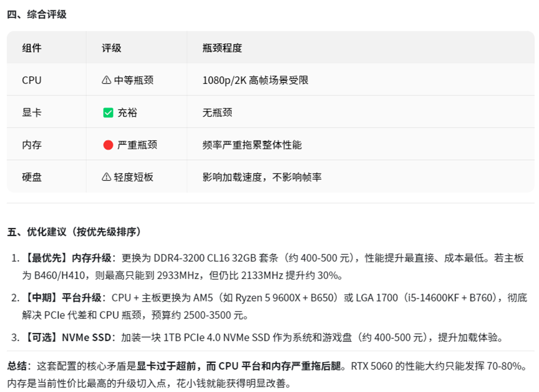This screenshot has height=392, width=539.
Task: Click the cell 无瓶颈
Action: (x=217, y=113)
